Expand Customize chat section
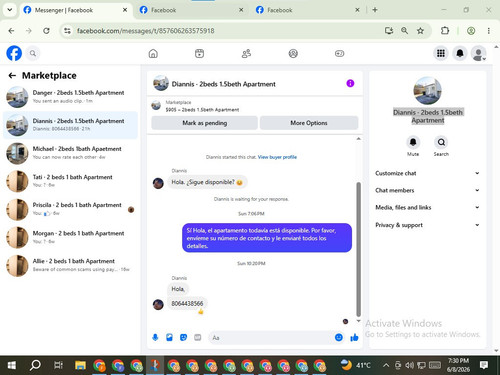 427,173
